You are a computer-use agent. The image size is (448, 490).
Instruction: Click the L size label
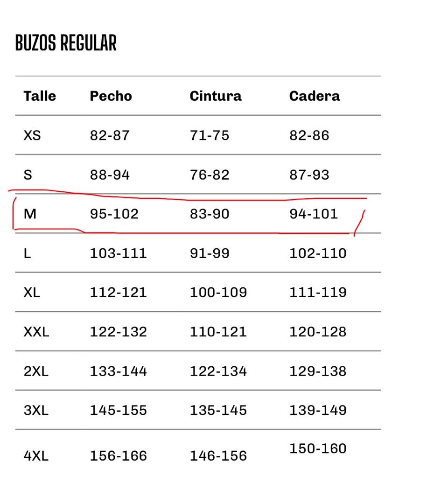(x=28, y=253)
